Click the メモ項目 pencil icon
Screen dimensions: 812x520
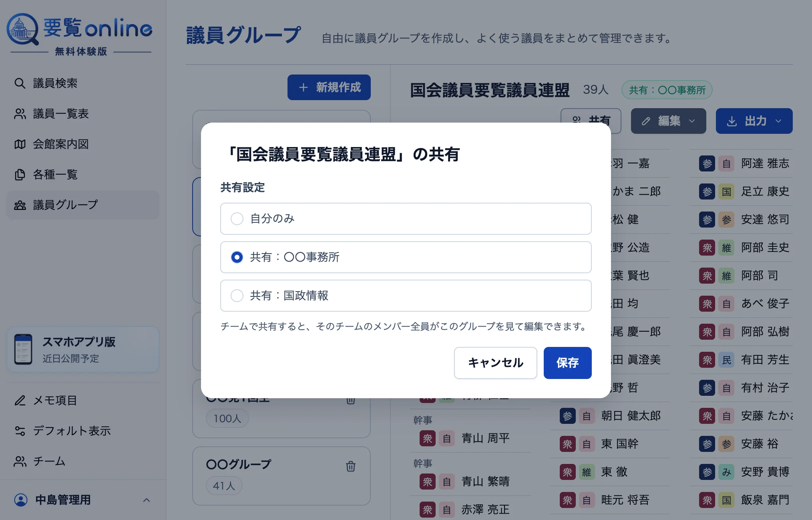pyautogui.click(x=20, y=401)
